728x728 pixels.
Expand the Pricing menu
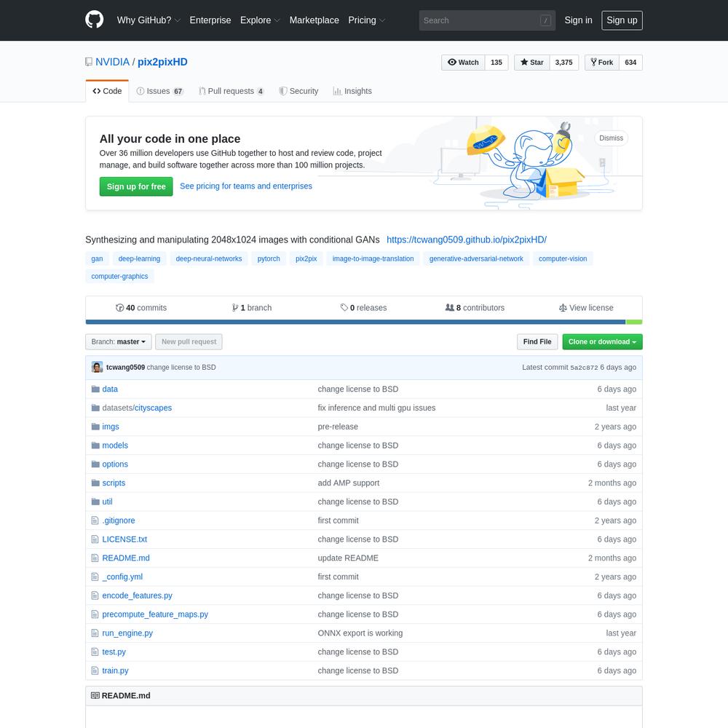pos(367,20)
